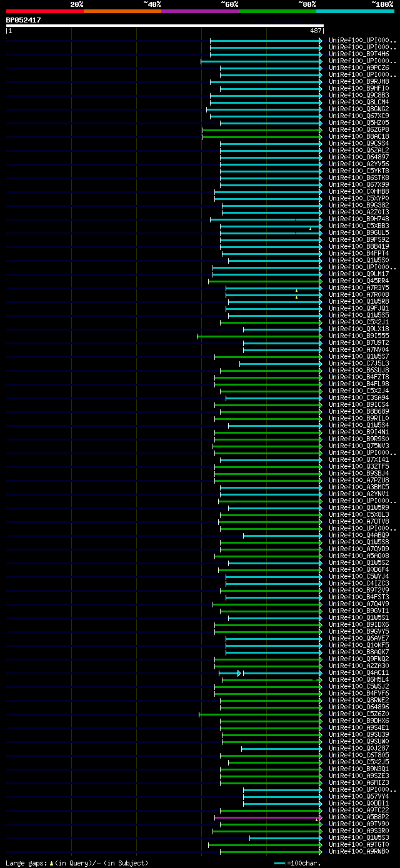Click the query end position 487
This screenshot has height=868, width=400.
coord(316,31)
